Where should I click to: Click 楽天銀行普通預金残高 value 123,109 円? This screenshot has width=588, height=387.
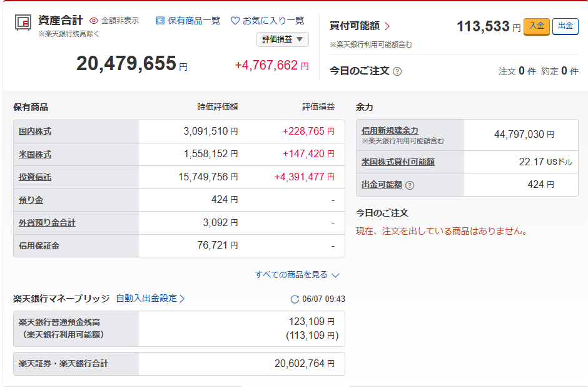(x=312, y=322)
